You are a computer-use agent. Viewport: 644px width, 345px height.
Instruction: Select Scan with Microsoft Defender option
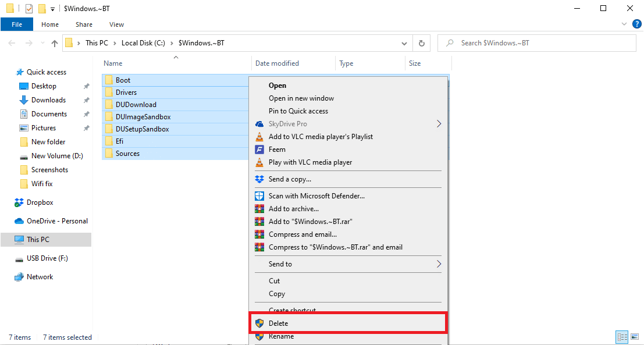click(x=316, y=196)
